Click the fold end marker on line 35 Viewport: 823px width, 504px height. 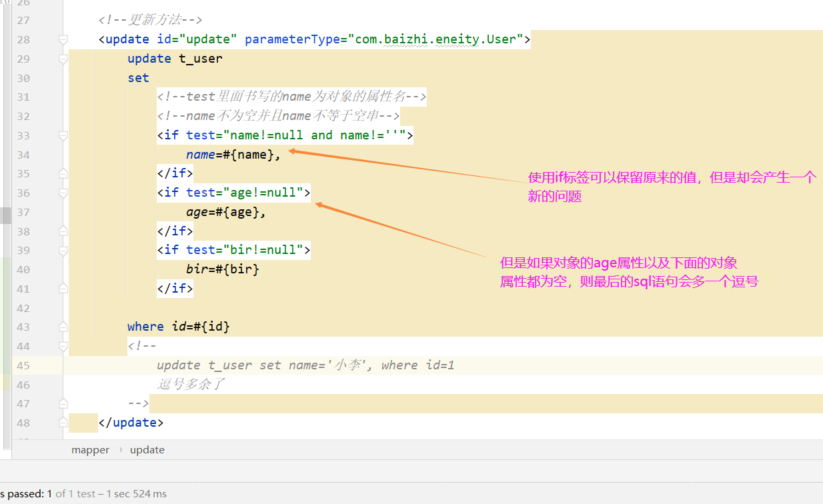coord(63,174)
